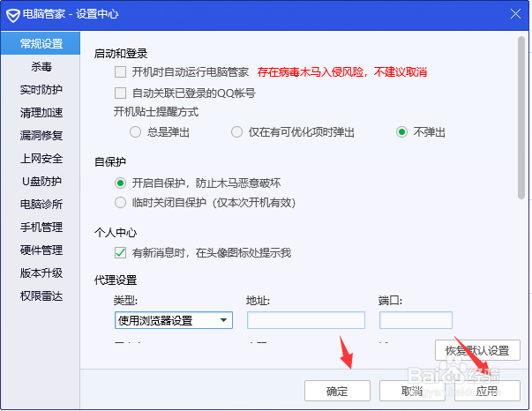The image size is (532, 411).
Task: Open U盘防护 settings
Action: click(41, 181)
